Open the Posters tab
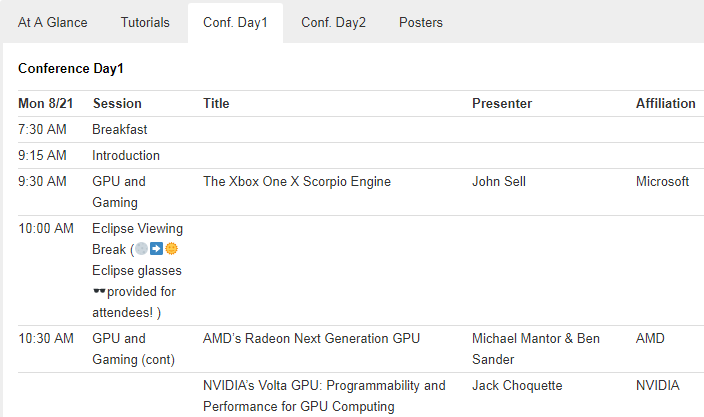 click(x=420, y=22)
